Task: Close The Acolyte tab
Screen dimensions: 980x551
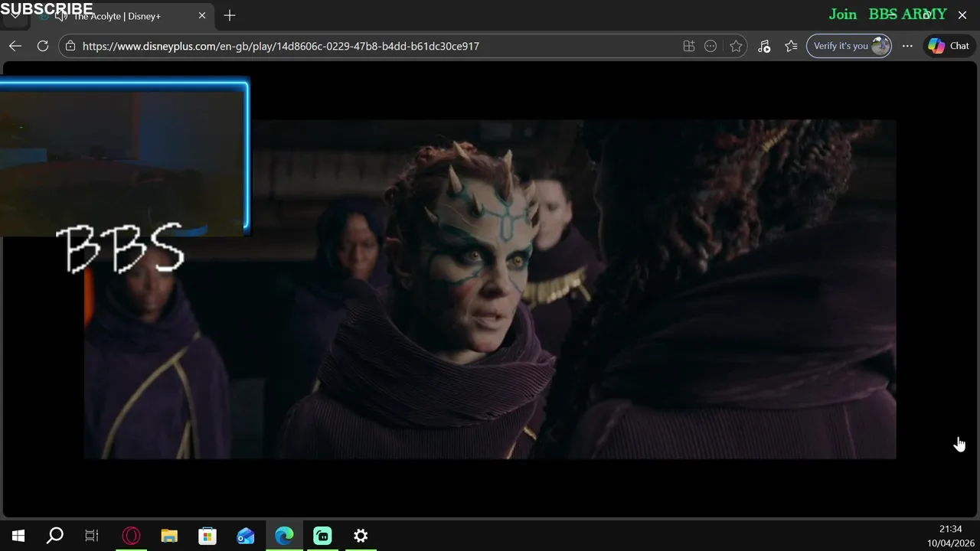Action: click(202, 15)
